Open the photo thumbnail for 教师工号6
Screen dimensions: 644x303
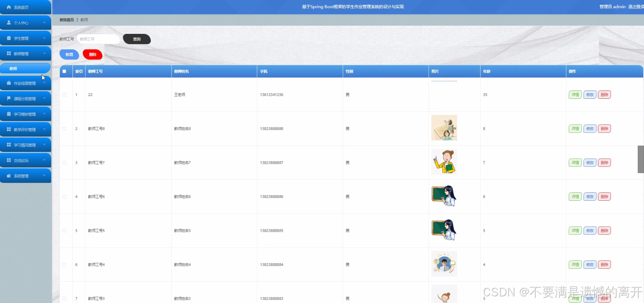click(444, 196)
